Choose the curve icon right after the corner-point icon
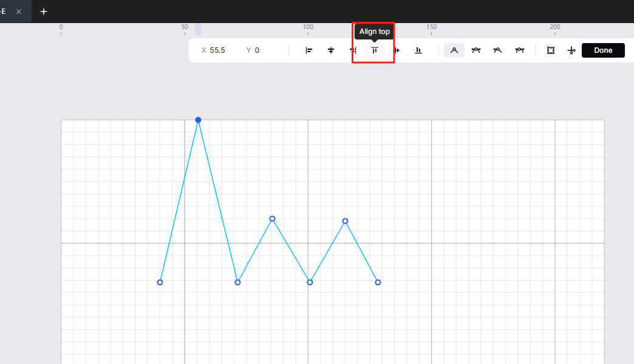The height and width of the screenshot is (364, 634). coord(476,50)
